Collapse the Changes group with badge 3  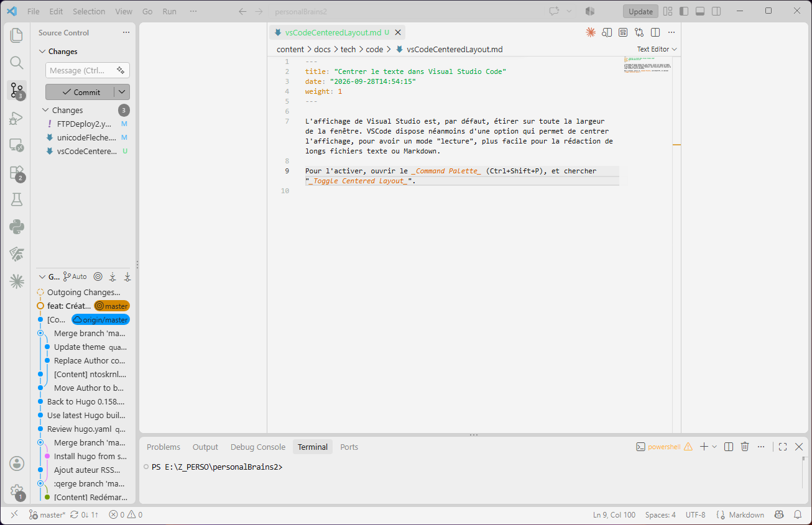coord(84,110)
